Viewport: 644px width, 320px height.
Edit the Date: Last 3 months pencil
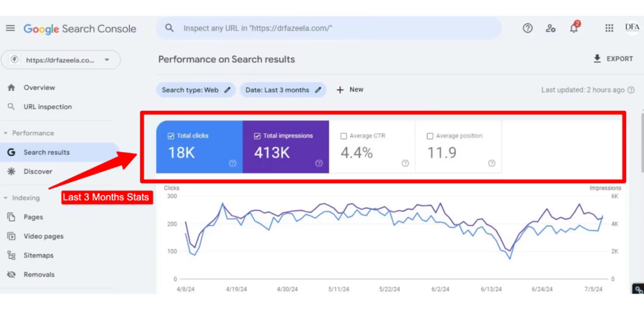(x=318, y=90)
